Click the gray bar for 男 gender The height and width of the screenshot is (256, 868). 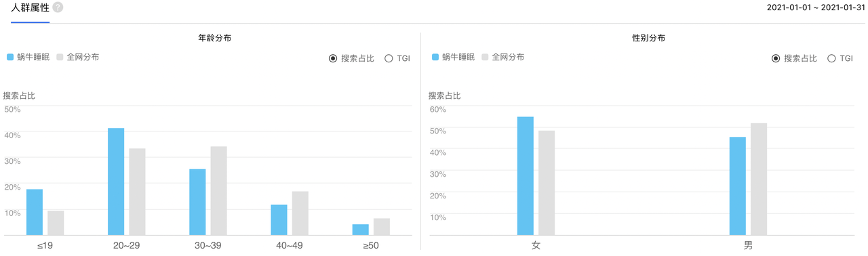(758, 179)
